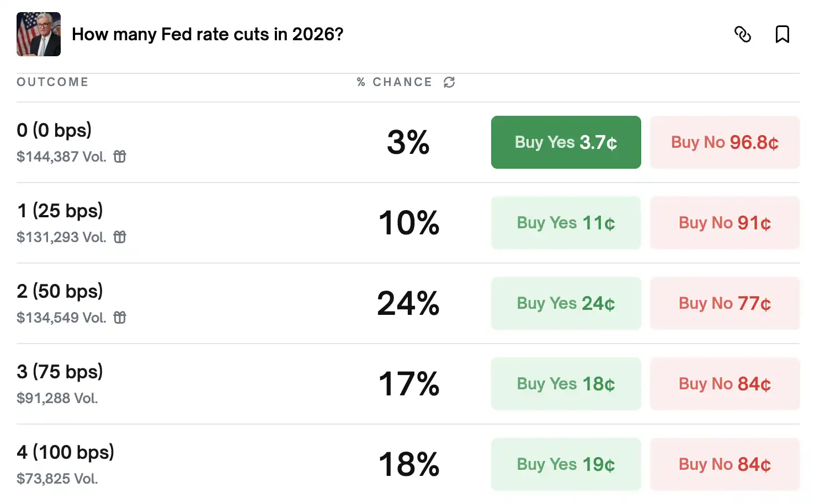Refresh the % CHANCE odds
820x504 pixels.
(x=450, y=82)
